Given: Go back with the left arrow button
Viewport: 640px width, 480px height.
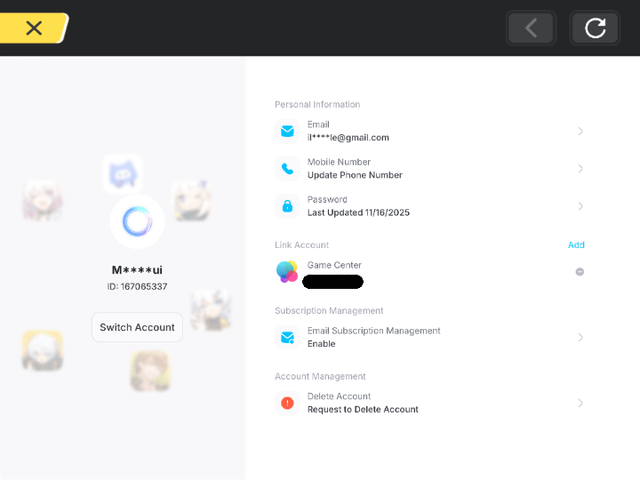Looking at the screenshot, I should (x=531, y=28).
